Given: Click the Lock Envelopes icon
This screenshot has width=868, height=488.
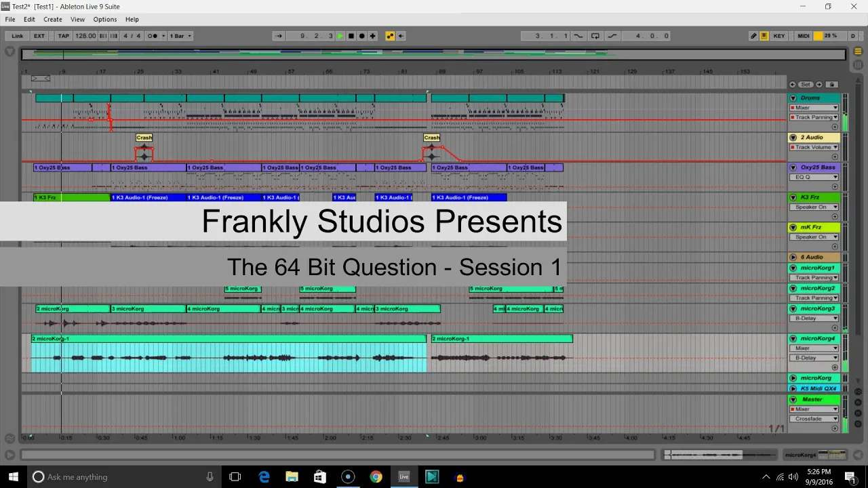Looking at the screenshot, I should (x=832, y=84).
